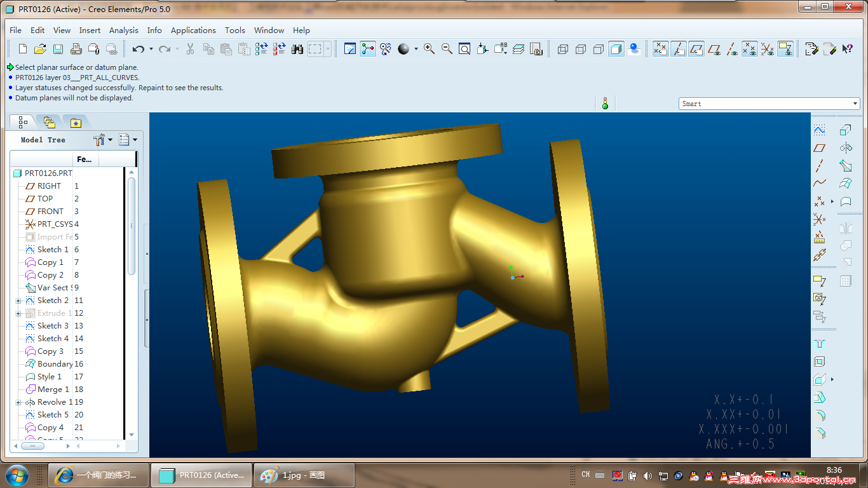Click the Zoom In magnifier icon
Image resolution: width=868 pixels, height=488 pixels.
click(x=430, y=49)
